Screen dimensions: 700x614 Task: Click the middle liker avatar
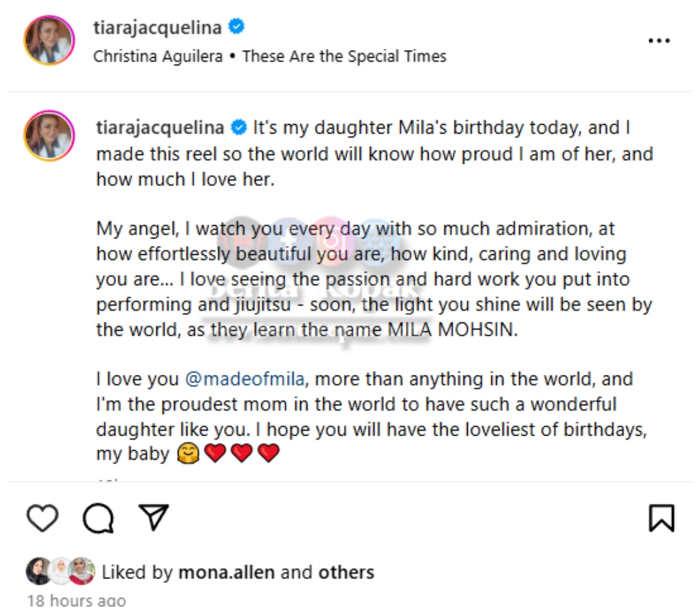pyautogui.click(x=60, y=571)
